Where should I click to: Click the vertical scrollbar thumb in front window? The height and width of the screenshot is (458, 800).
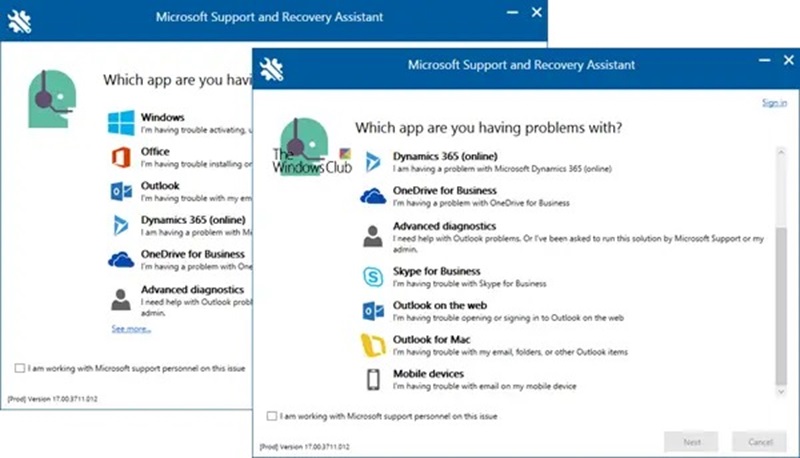(x=781, y=306)
